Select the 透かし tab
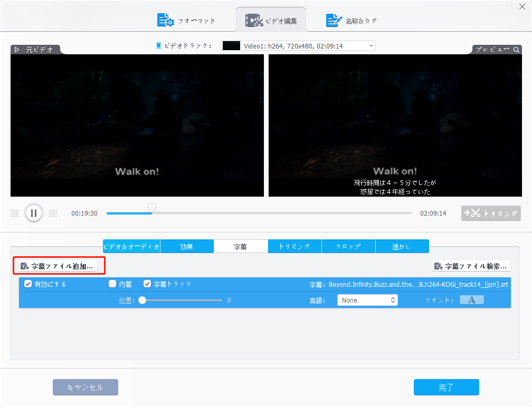 pos(402,246)
